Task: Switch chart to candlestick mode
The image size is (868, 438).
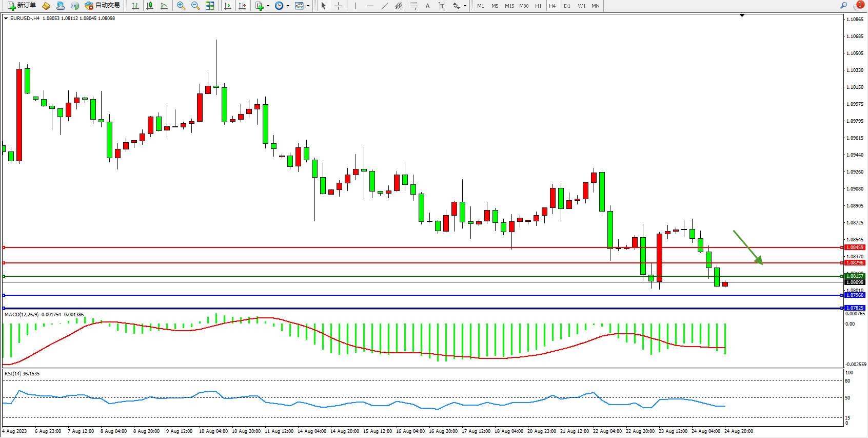Action: tap(150, 6)
